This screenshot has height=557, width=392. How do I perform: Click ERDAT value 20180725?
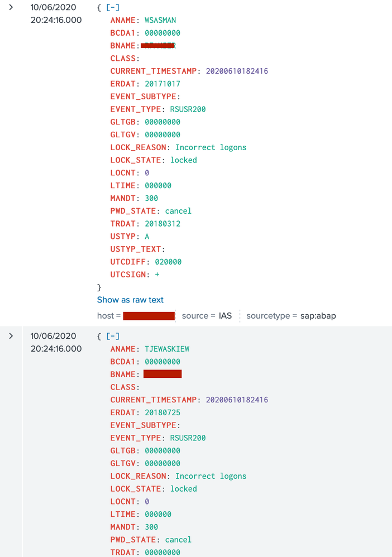(162, 412)
